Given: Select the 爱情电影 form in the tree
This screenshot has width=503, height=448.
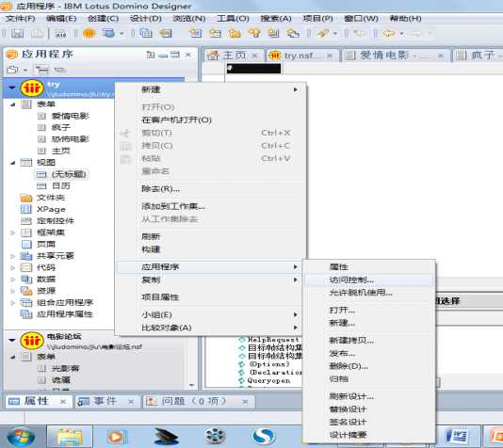Looking at the screenshot, I should coord(70,116).
